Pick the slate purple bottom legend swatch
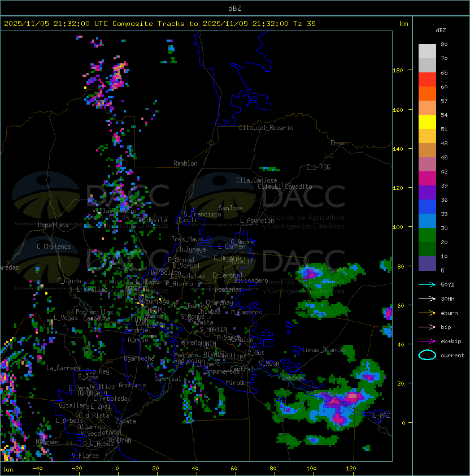Image resolution: width=470 pixels, height=476 pixels. click(427, 263)
